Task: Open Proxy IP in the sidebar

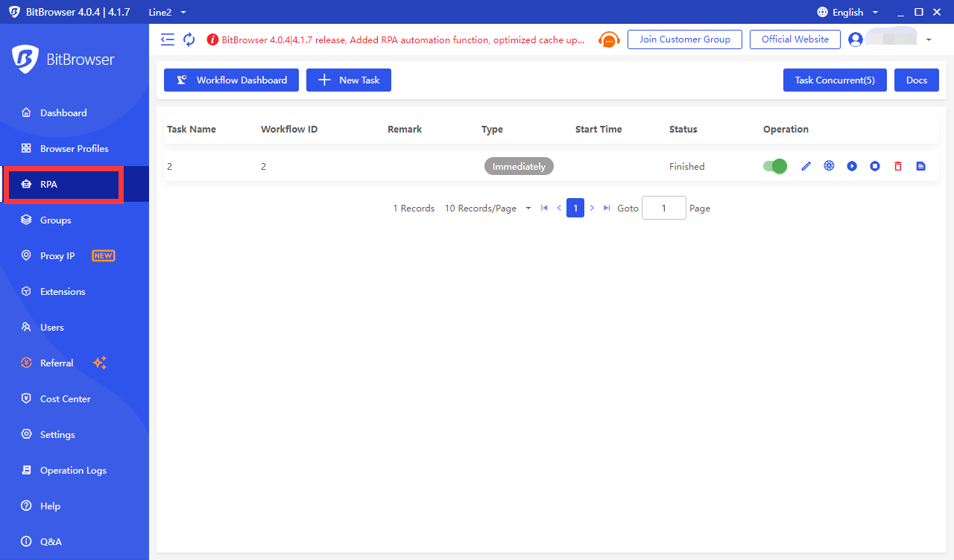Action: (75, 256)
